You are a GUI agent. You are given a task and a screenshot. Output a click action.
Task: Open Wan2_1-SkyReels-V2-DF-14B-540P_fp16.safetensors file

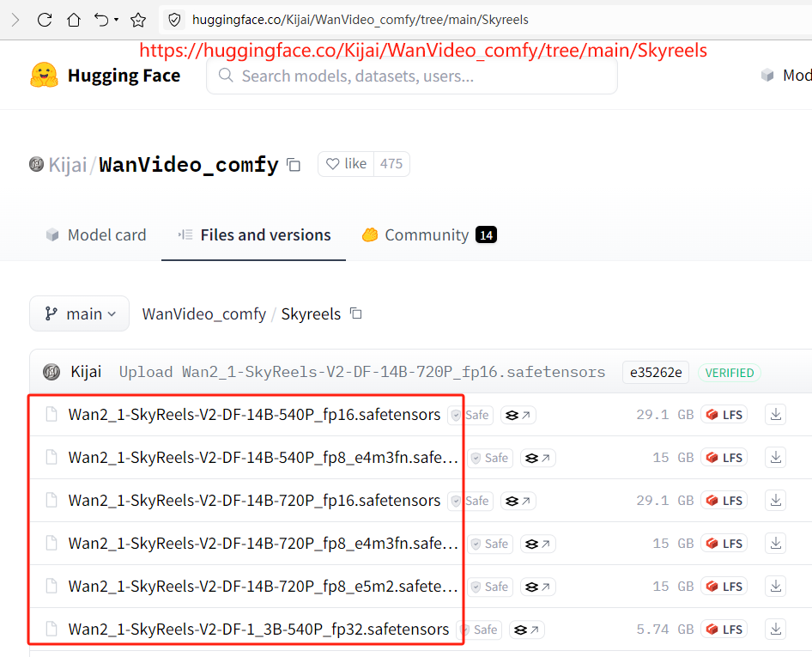[254, 415]
